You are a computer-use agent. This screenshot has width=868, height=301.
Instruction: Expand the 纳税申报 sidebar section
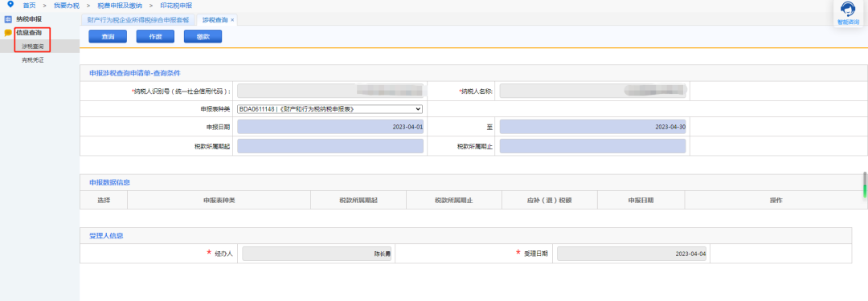(29, 18)
